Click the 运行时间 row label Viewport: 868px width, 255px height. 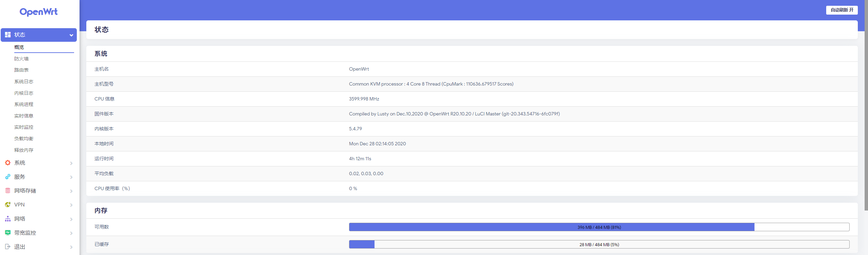(104, 159)
